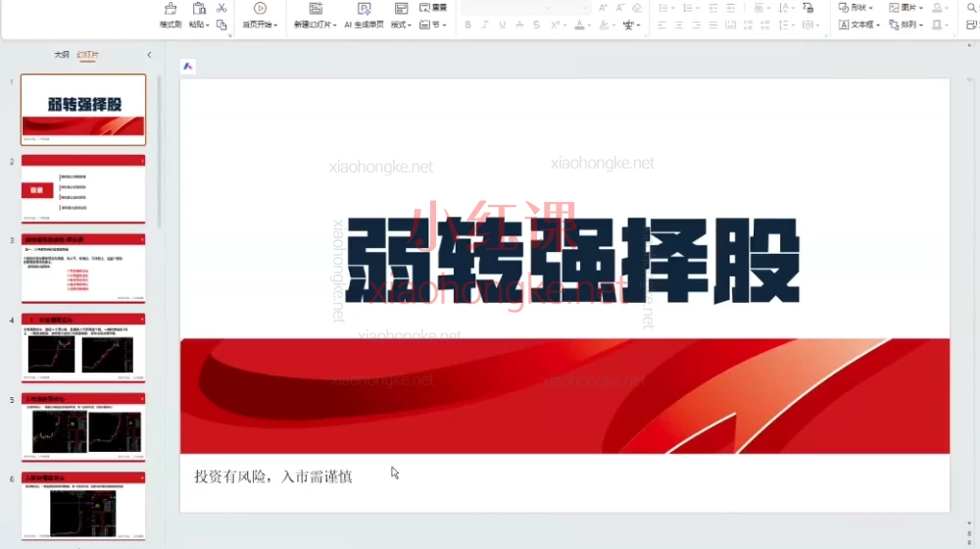Insert a text box via 文本框
The image size is (980, 549).
[858, 25]
